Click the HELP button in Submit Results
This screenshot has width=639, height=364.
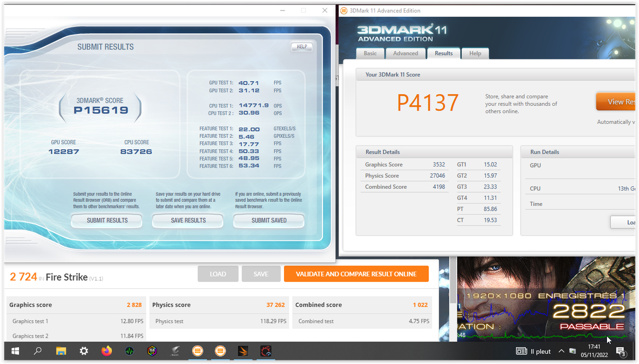pos(302,47)
